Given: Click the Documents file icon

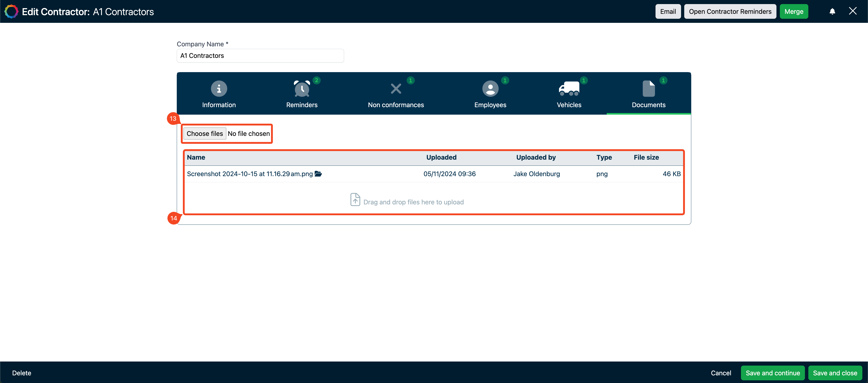Looking at the screenshot, I should (649, 88).
